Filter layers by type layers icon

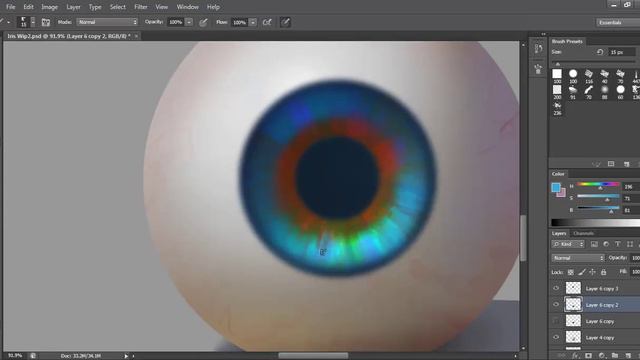pos(618,244)
